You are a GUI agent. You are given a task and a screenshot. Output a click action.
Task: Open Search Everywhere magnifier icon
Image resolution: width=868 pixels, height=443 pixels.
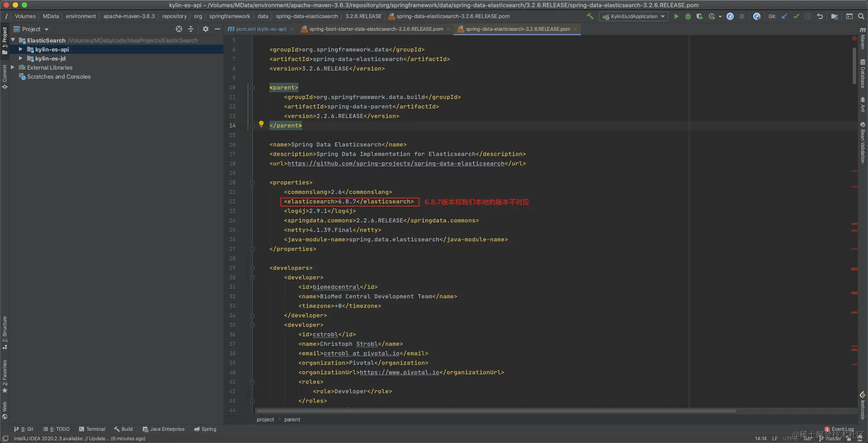[x=861, y=16]
